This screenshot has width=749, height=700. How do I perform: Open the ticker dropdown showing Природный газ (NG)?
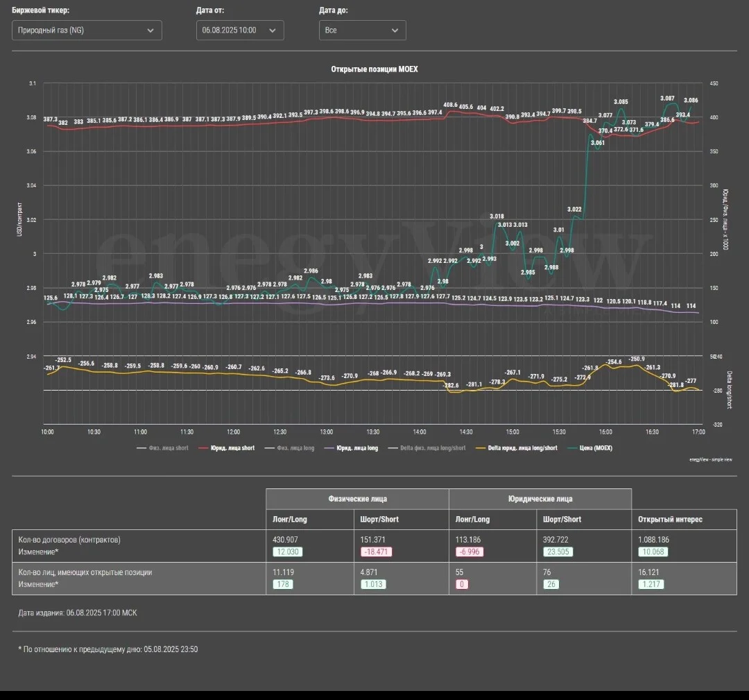coord(87,30)
